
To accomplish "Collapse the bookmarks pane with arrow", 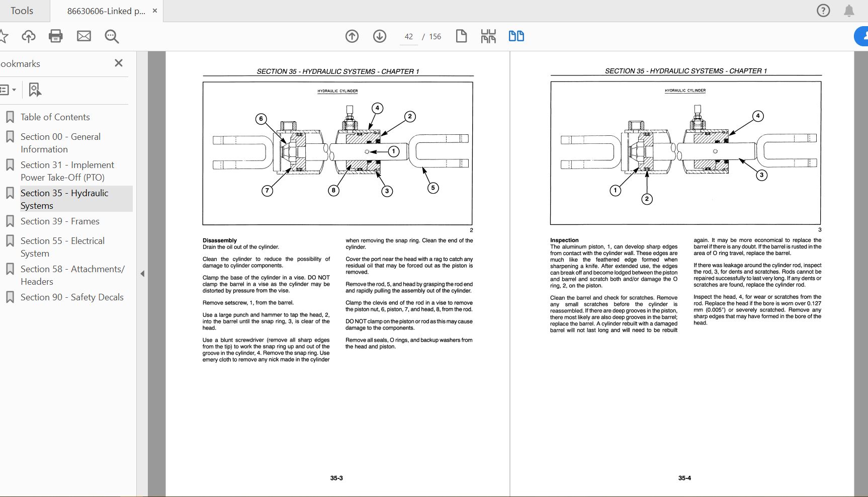I will click(x=142, y=274).
